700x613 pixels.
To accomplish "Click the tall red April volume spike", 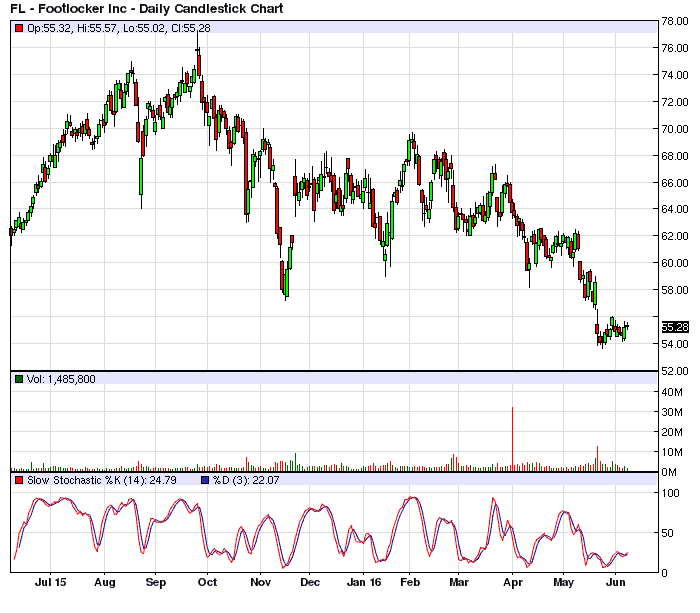I will click(512, 439).
